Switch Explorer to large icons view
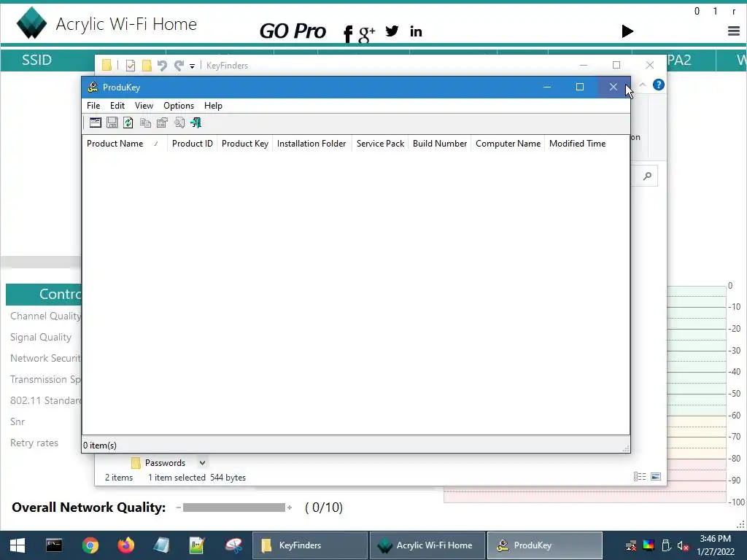Image resolution: width=747 pixels, height=560 pixels. pyautogui.click(x=656, y=477)
